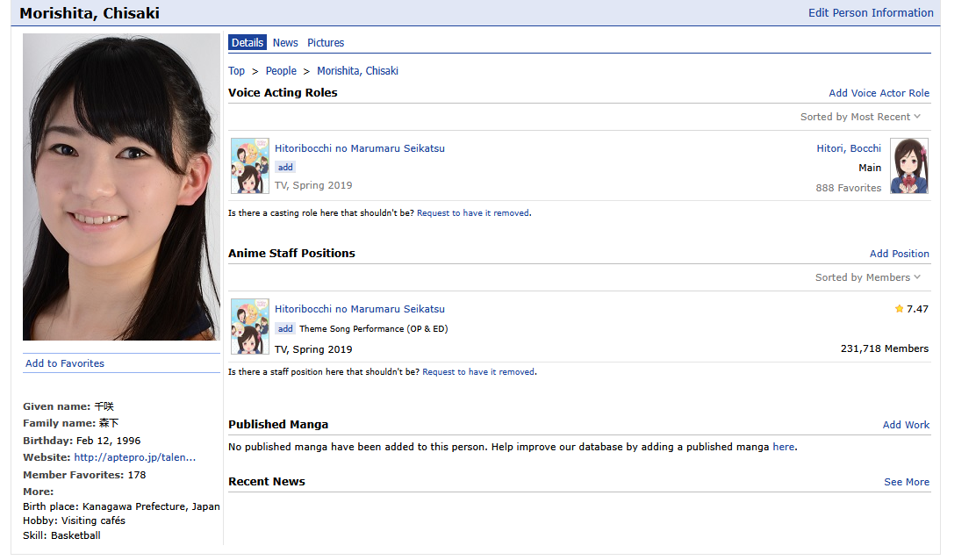Request staff position removal link

[478, 371]
